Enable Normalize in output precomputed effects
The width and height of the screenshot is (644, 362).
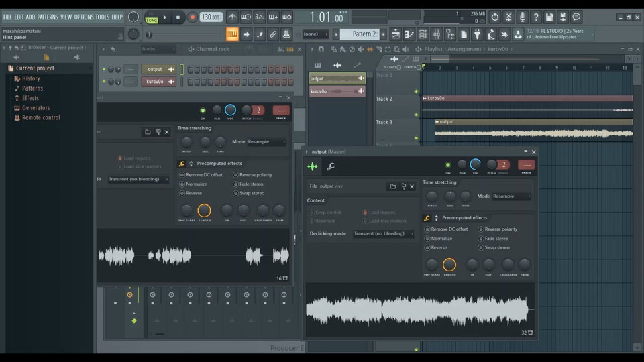pos(426,239)
